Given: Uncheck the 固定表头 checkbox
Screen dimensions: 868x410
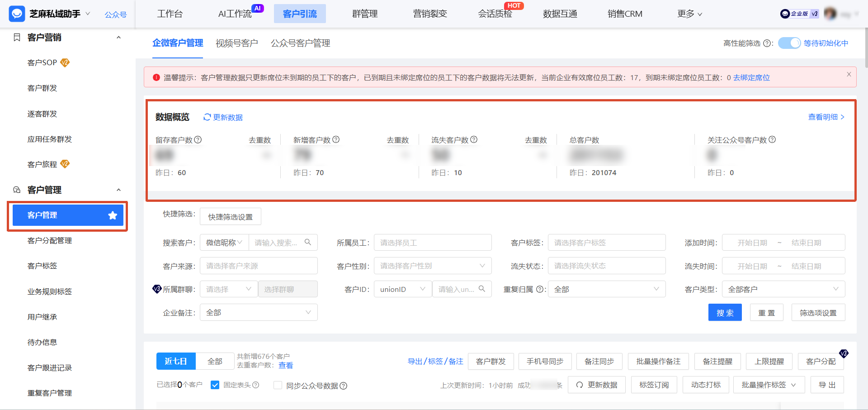Looking at the screenshot, I should click(214, 385).
